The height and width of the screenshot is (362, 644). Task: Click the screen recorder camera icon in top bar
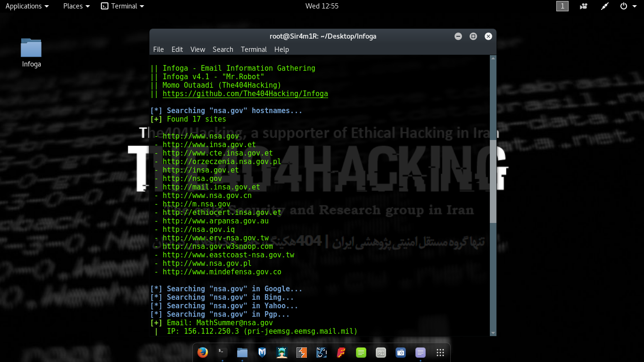[x=584, y=6]
